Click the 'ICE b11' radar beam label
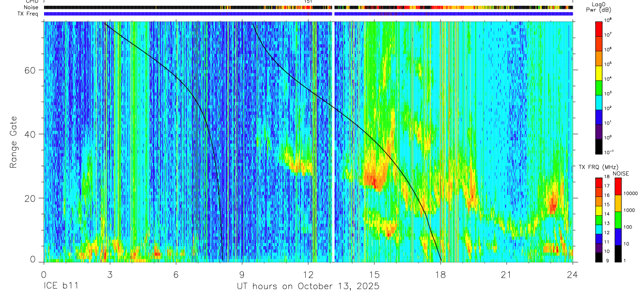Viewport: 644px width, 297px height. (62, 287)
